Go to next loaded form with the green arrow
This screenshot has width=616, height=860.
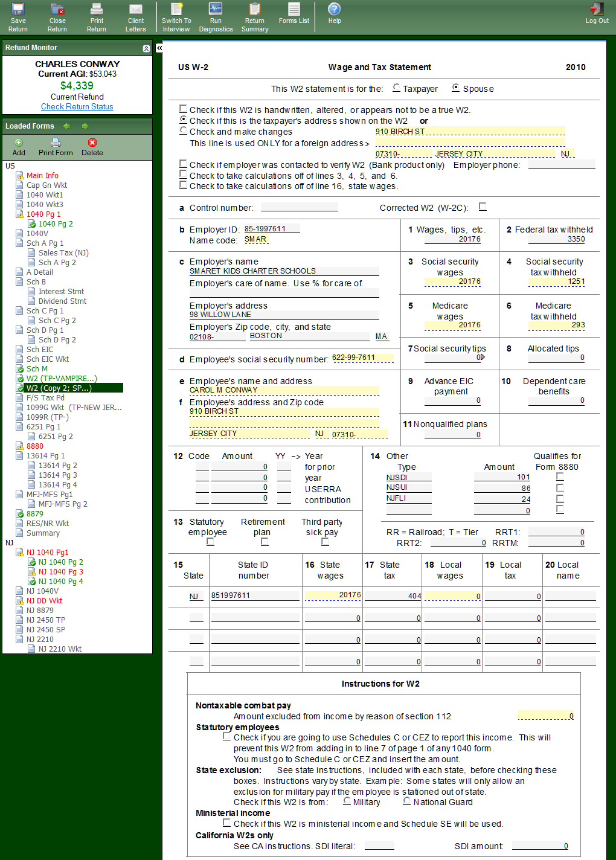[85, 126]
